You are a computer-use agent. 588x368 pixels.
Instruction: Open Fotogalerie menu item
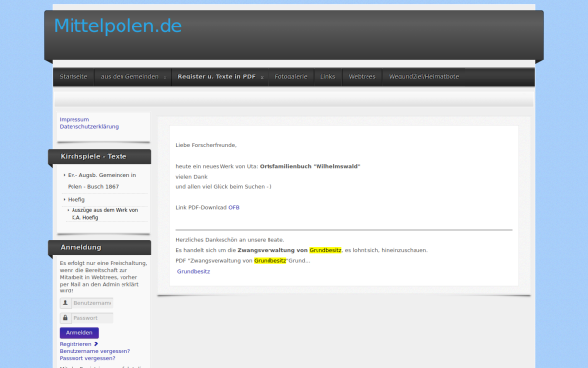tap(291, 77)
